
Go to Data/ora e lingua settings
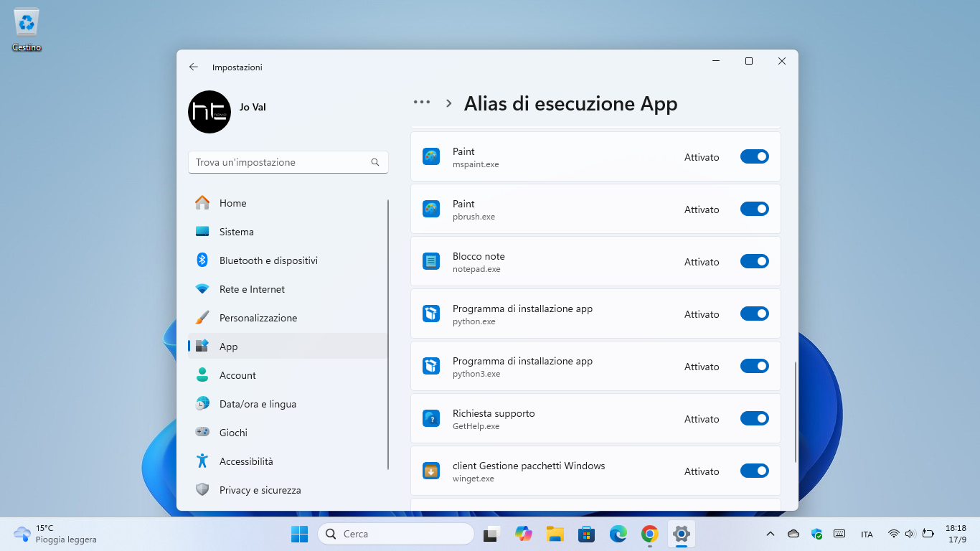click(288, 404)
